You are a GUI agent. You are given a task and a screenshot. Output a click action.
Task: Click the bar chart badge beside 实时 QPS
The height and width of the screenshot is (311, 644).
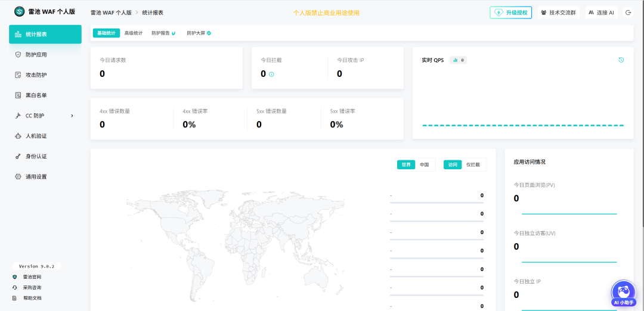pos(458,60)
